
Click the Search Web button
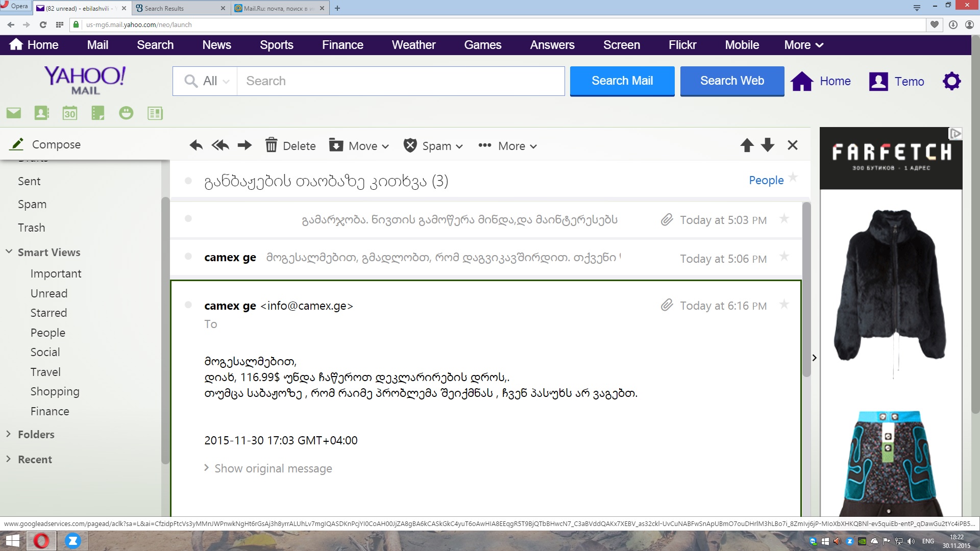(x=732, y=81)
